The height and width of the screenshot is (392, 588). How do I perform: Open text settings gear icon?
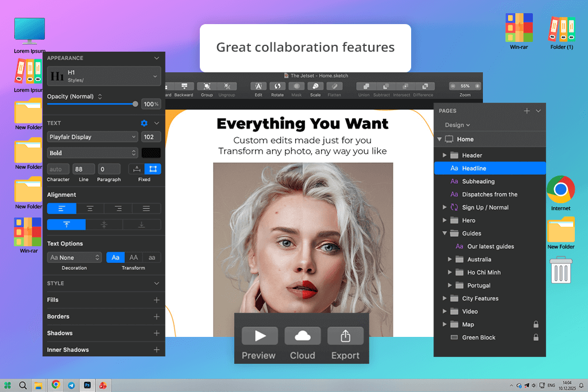point(144,123)
